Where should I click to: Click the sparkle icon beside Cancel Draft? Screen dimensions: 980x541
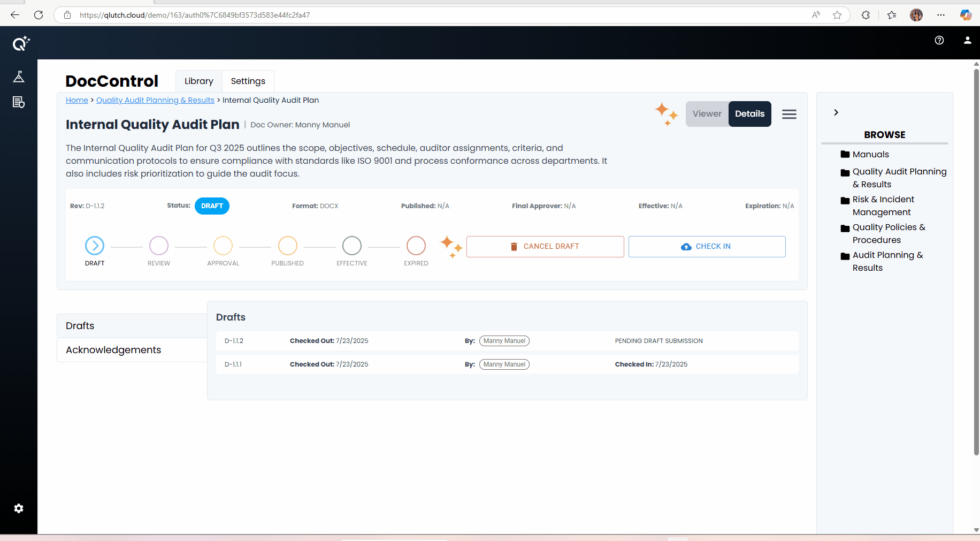(x=451, y=247)
